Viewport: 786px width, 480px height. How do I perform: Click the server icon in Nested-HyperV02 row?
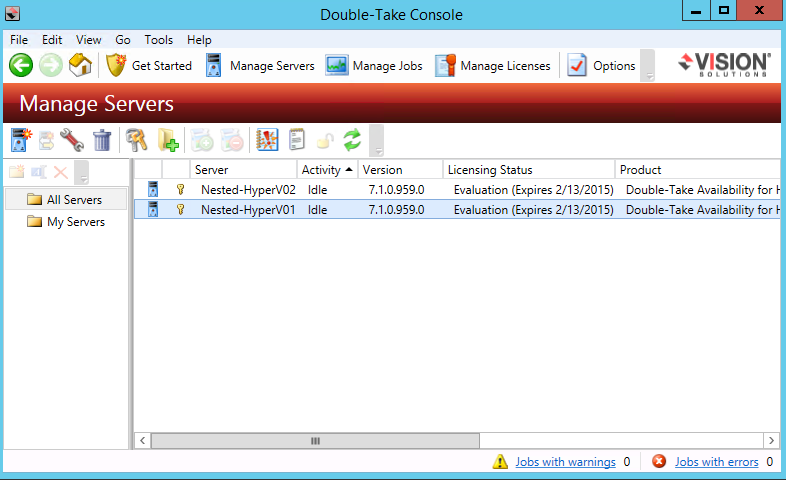153,189
